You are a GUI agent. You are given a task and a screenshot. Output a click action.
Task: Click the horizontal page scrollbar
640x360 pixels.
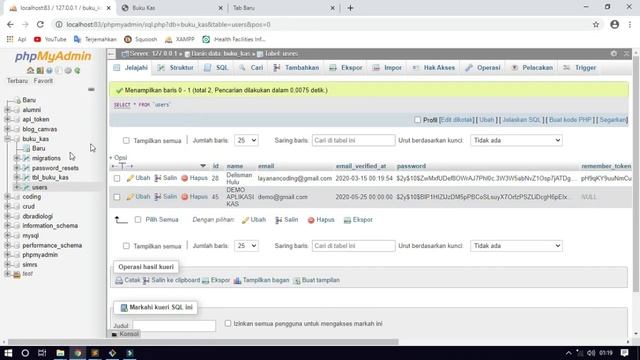tap(203, 342)
